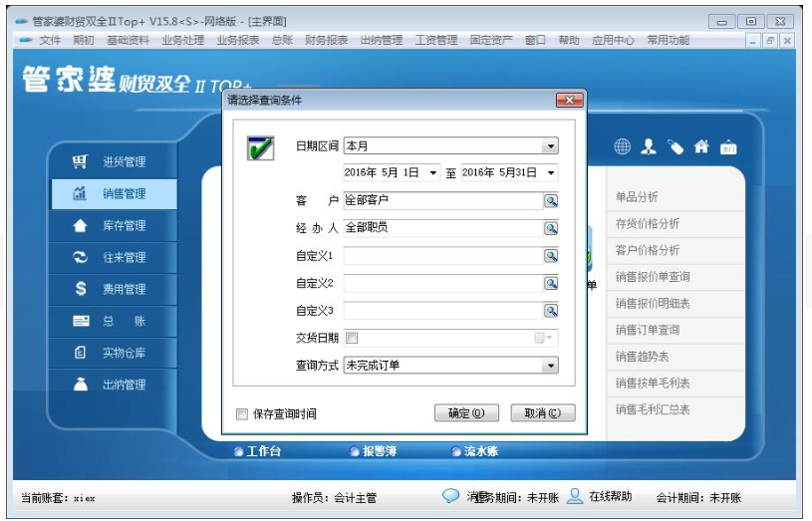Open the 业务处理 menu
Screen dimensions: 812x521
coord(182,40)
